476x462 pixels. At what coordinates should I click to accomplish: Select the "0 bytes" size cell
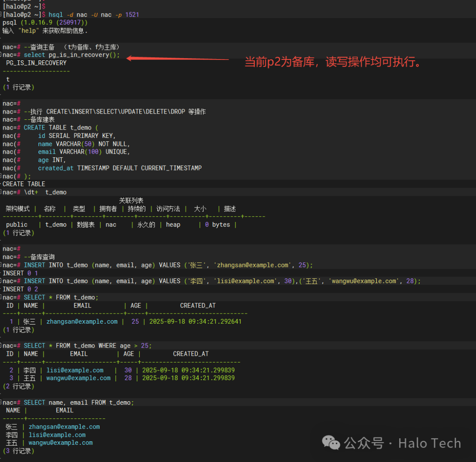[x=217, y=225]
